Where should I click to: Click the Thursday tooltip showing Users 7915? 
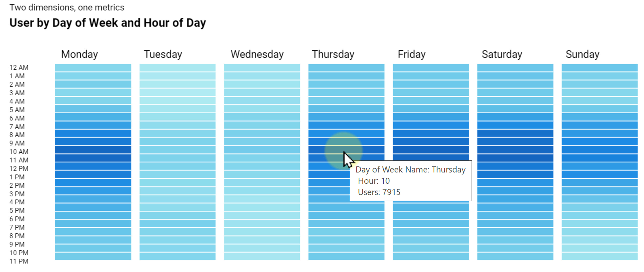click(411, 181)
